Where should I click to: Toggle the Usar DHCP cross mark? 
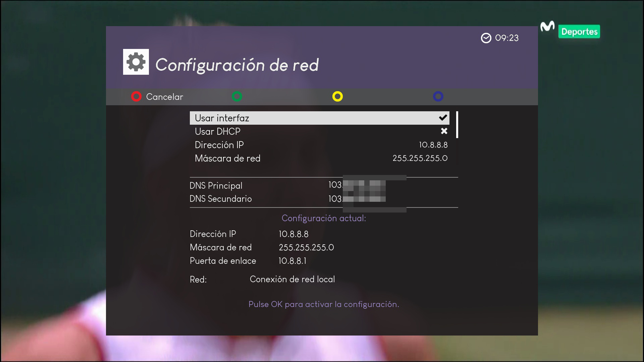[x=444, y=131]
